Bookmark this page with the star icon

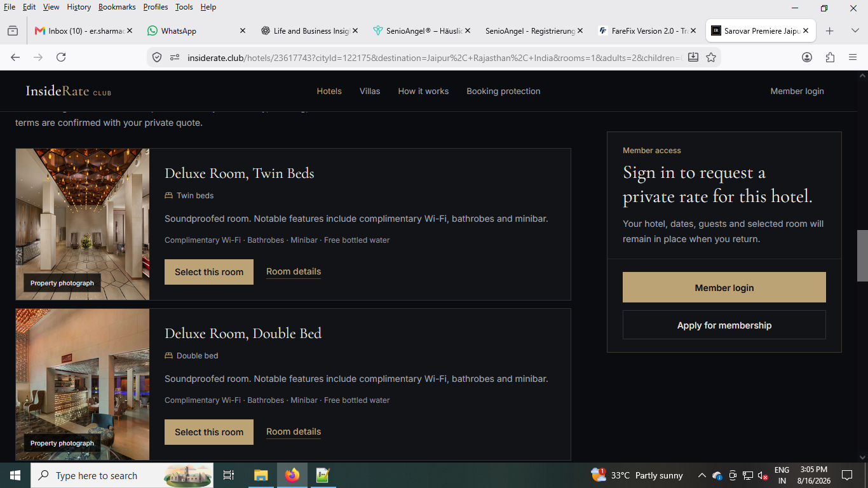tap(711, 57)
